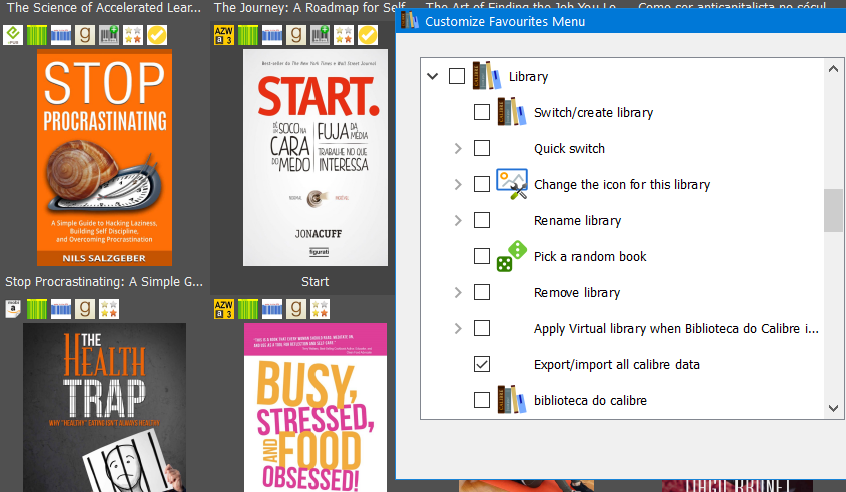The width and height of the screenshot is (846, 492).
Task: Click the scroll down arrow in the Favourites tree
Action: (x=833, y=408)
